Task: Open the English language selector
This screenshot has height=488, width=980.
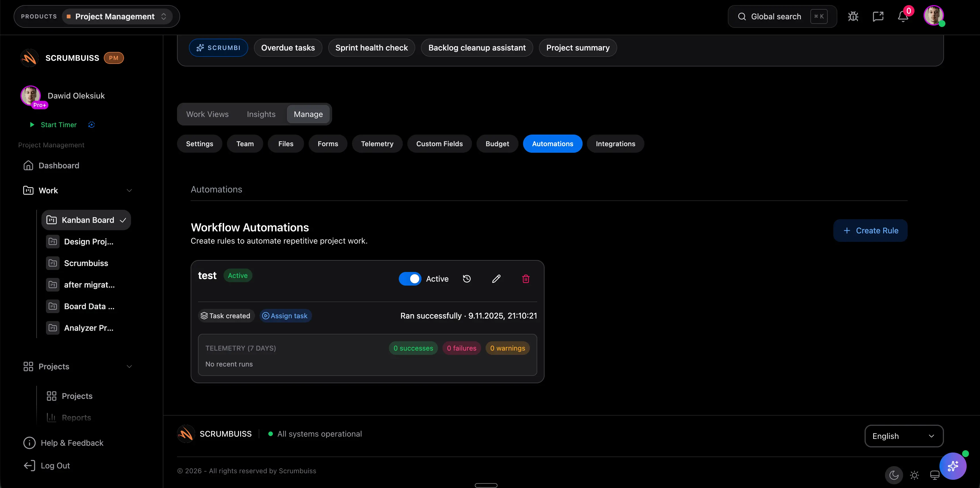Action: coord(904,436)
